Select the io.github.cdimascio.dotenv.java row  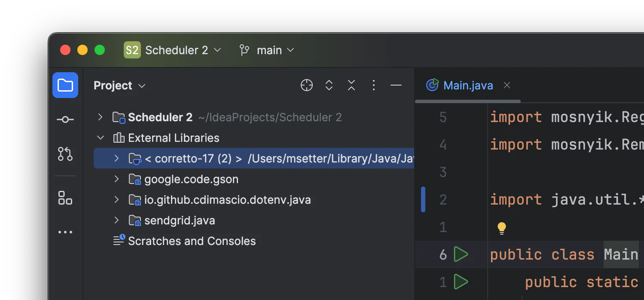coord(254,200)
